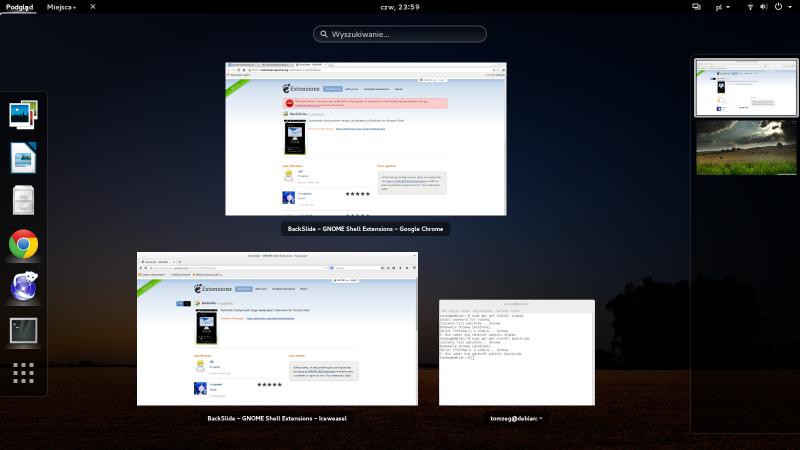Click the volume speaker icon
Image resolution: width=800 pixels, height=450 pixels.
pyautogui.click(x=764, y=7)
